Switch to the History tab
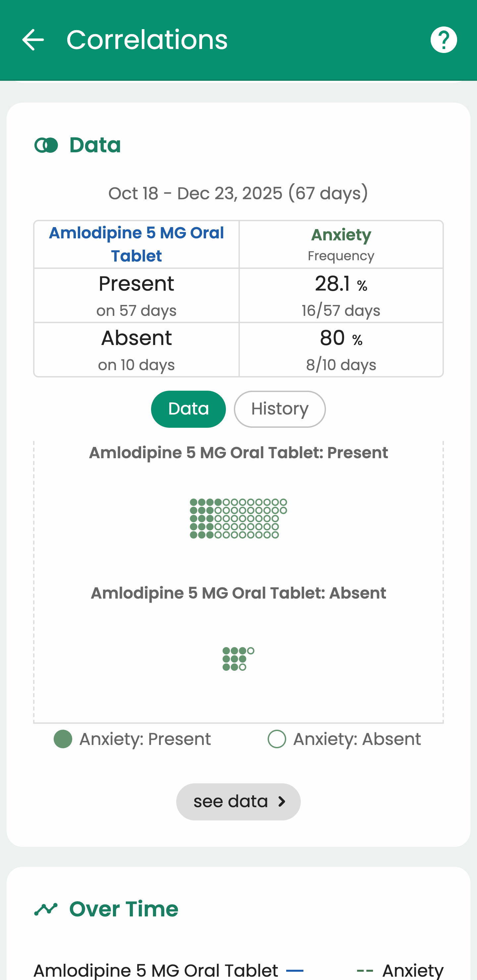 [x=280, y=409]
